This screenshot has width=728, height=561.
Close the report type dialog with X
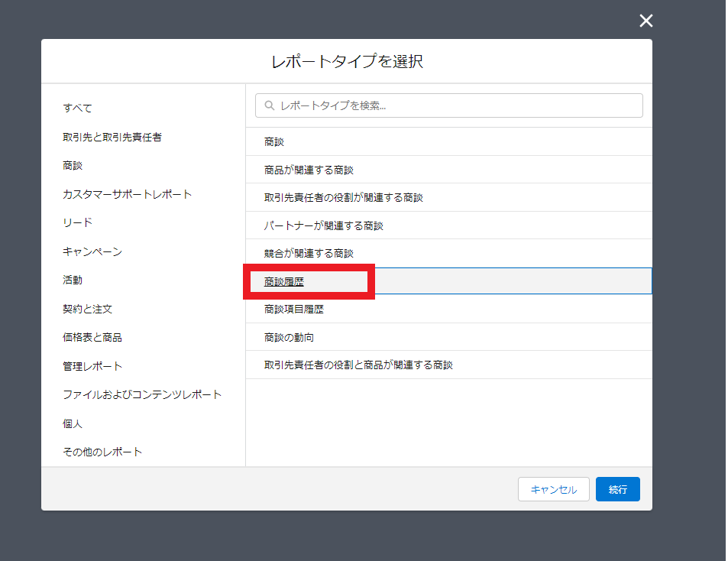click(645, 21)
